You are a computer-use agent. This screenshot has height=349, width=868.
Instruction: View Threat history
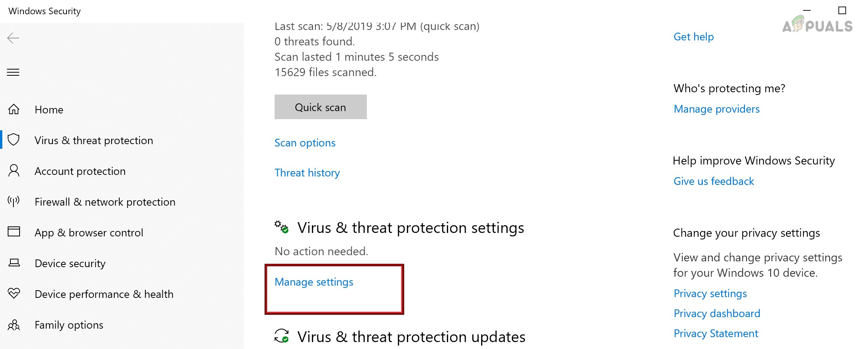point(307,173)
